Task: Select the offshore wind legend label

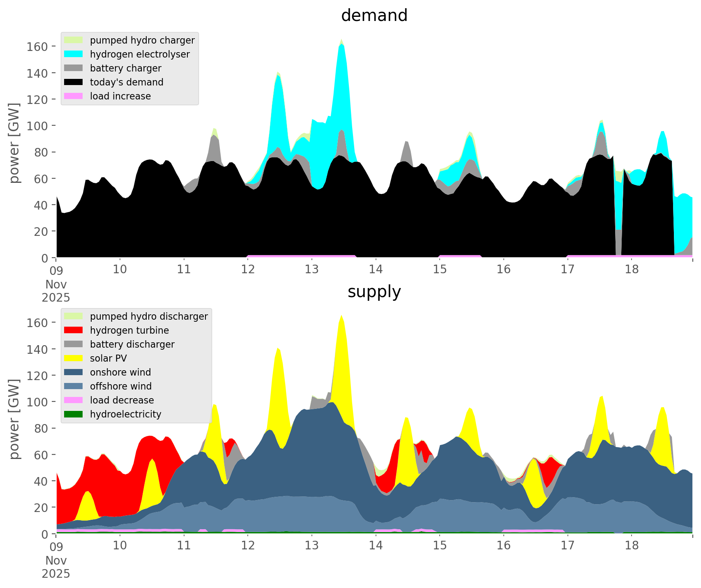Action: pos(121,386)
